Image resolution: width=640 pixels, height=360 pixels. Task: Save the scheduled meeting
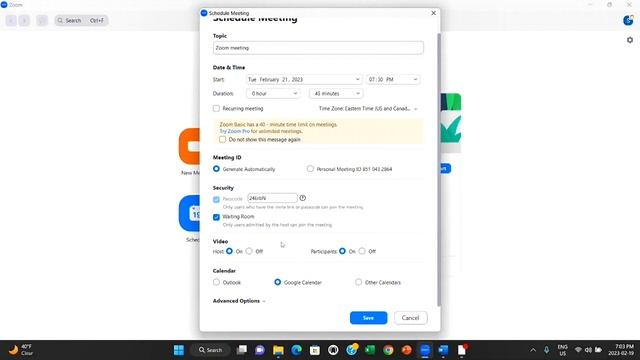(x=369, y=318)
